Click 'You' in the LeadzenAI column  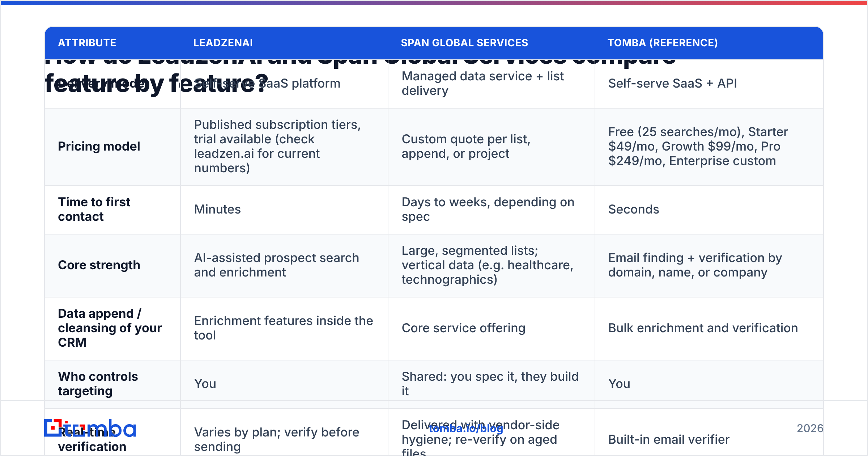tap(205, 384)
